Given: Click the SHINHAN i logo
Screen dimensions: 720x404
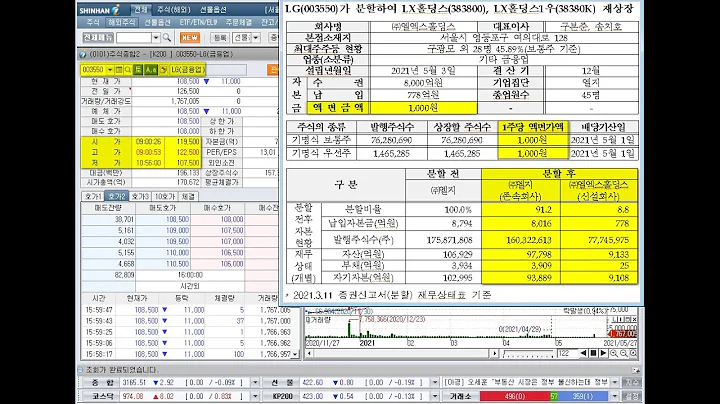Looking at the screenshot, I should click(99, 10).
